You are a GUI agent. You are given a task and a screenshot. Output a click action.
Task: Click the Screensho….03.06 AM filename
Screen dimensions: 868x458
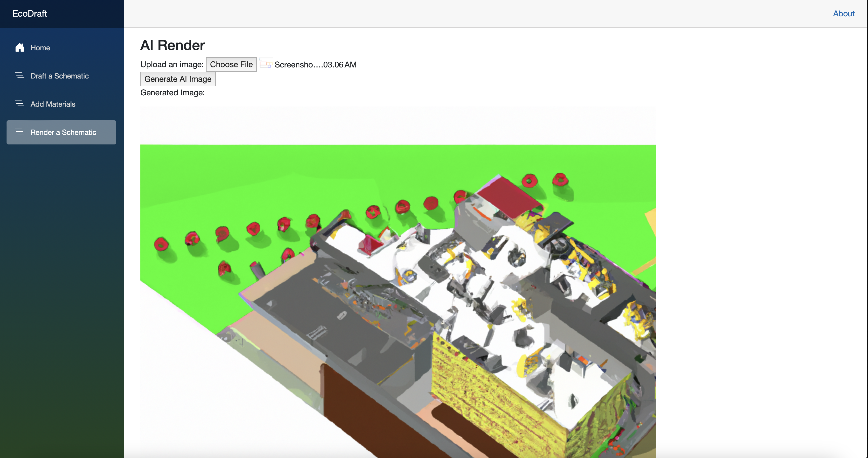click(315, 65)
